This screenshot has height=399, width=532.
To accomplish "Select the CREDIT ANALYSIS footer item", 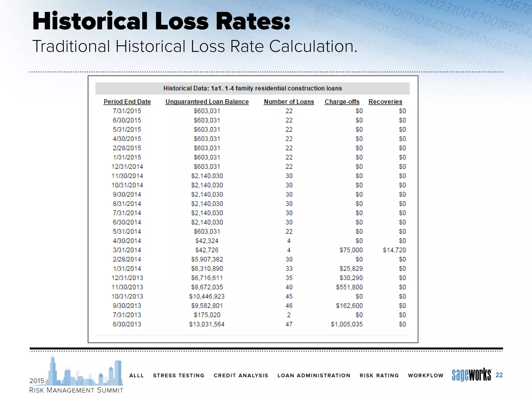I will click(x=241, y=375).
